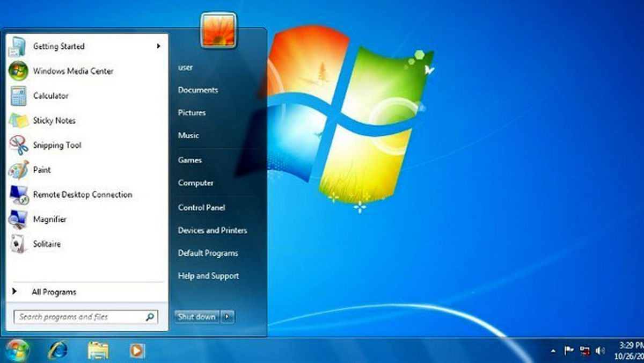This screenshot has height=363, width=644.
Task: Open Games folder
Action: 190,160
